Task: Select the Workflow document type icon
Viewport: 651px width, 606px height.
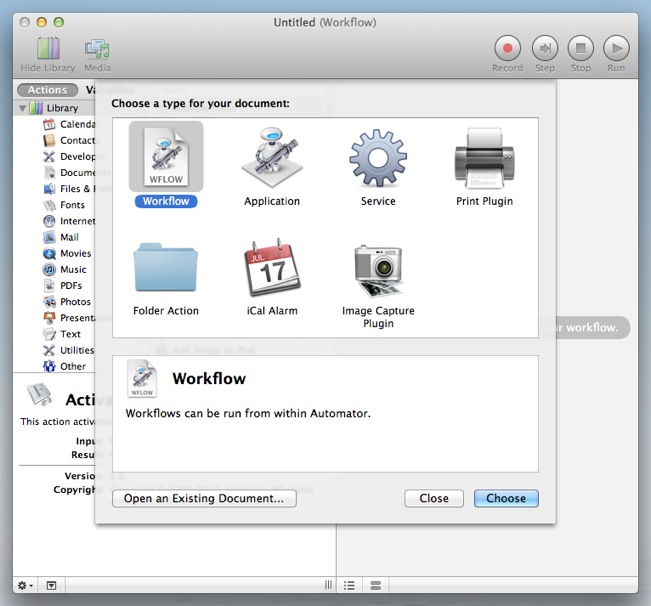Action: tap(166, 156)
